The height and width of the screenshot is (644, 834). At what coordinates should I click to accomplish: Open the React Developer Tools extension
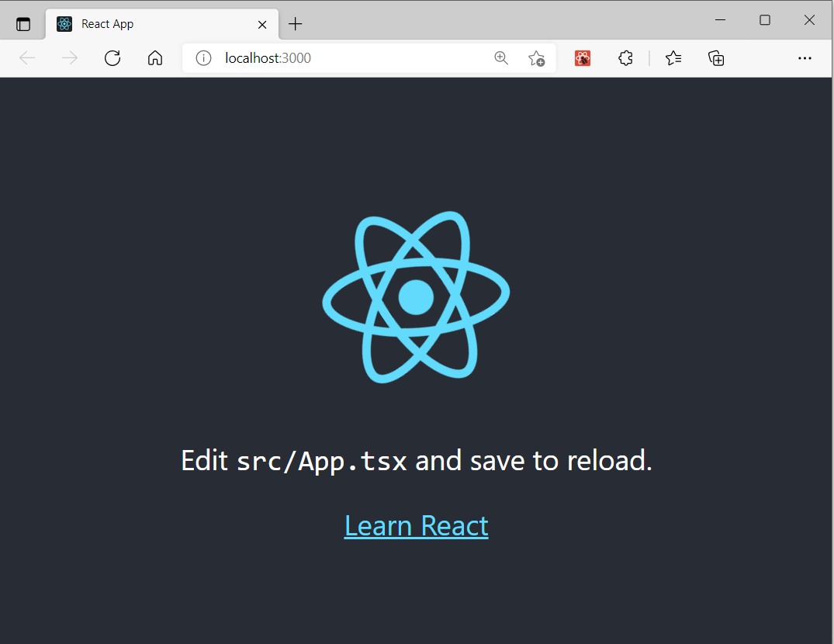coord(583,58)
